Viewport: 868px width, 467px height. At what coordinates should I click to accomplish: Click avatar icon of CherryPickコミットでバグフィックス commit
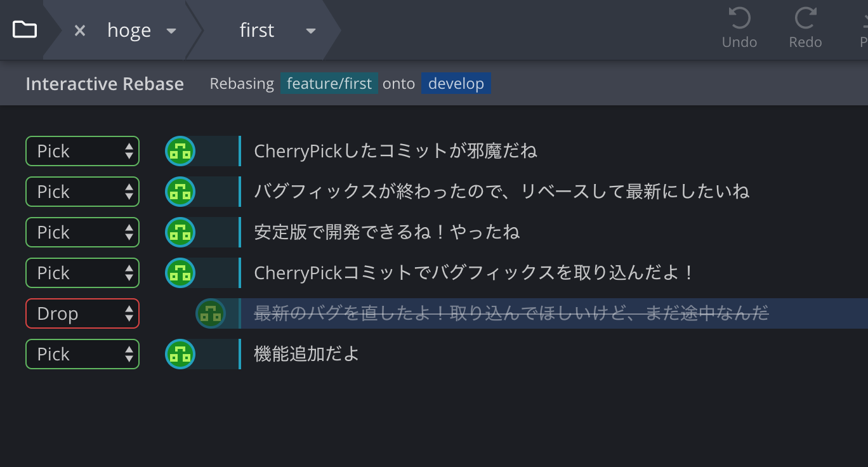[x=180, y=273]
